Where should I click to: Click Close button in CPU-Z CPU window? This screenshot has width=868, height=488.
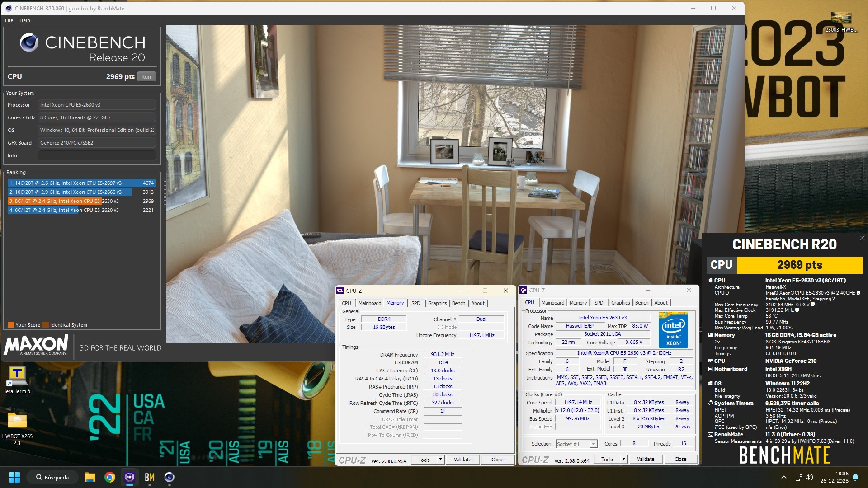pyautogui.click(x=680, y=459)
